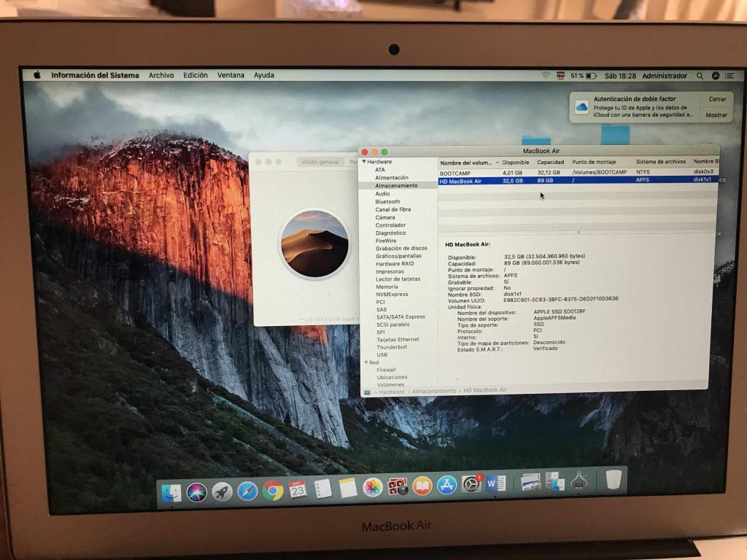Open Notification Center list icon
Viewport: 747px width, 560px height.
pyautogui.click(x=729, y=76)
